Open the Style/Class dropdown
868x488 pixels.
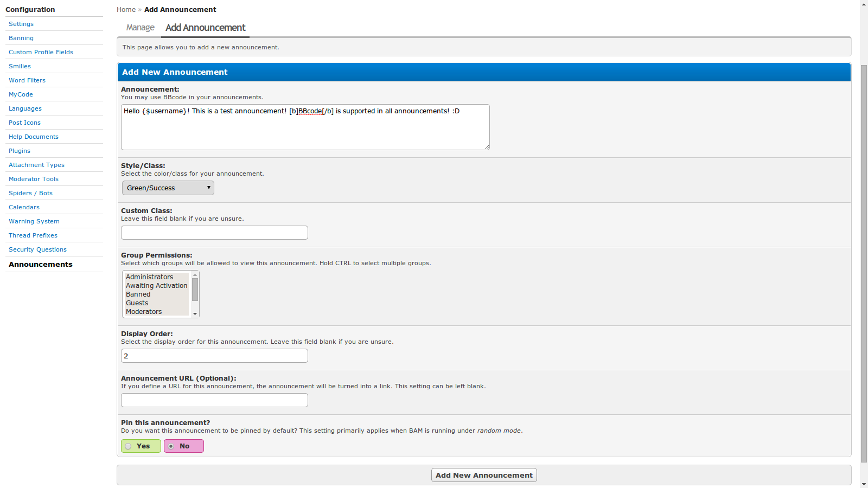click(x=168, y=188)
